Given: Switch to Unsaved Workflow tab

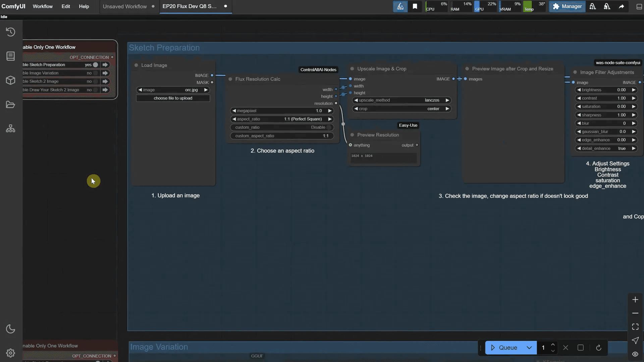Looking at the screenshot, I should [125, 6].
